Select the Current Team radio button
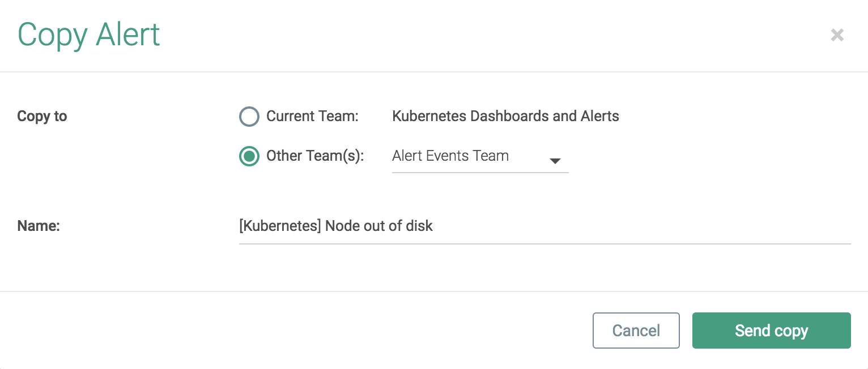The height and width of the screenshot is (369, 868). tap(249, 117)
